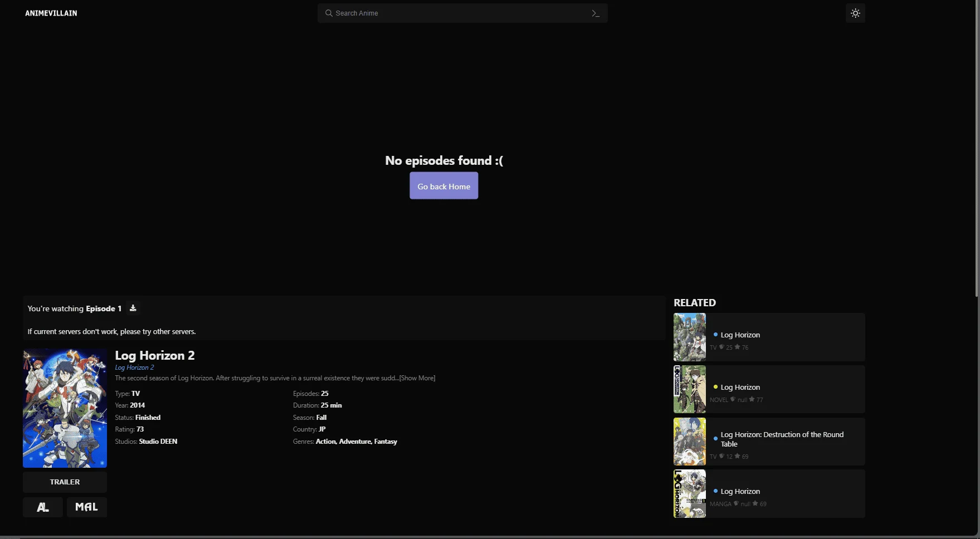Click the italic Log Horizon 2 subtitle
The width and height of the screenshot is (980, 539).
click(x=134, y=367)
